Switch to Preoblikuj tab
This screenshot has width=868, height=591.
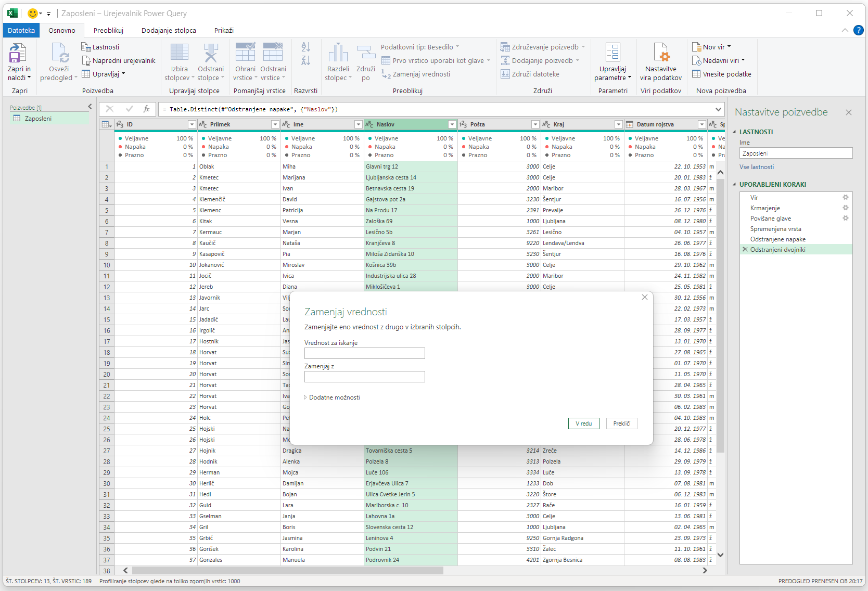(108, 30)
